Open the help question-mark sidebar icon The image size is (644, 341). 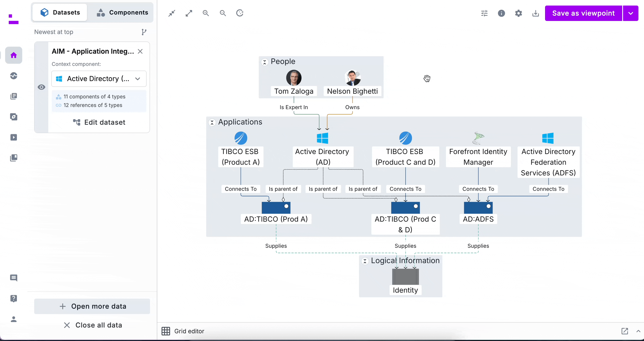[x=14, y=298]
